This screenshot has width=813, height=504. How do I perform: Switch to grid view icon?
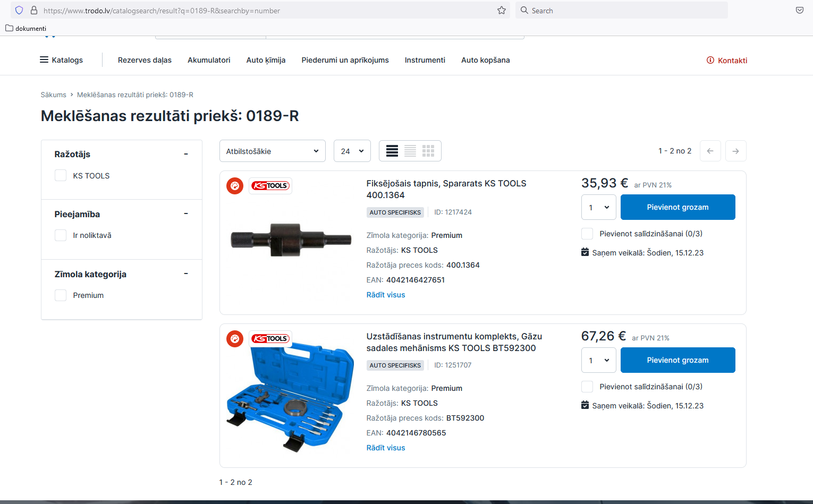tap(428, 151)
